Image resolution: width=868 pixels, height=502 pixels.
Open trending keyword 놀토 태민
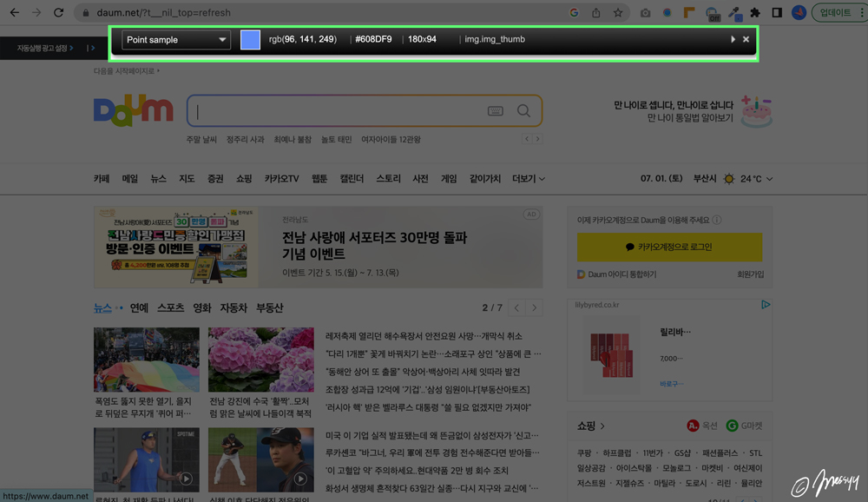coord(337,140)
